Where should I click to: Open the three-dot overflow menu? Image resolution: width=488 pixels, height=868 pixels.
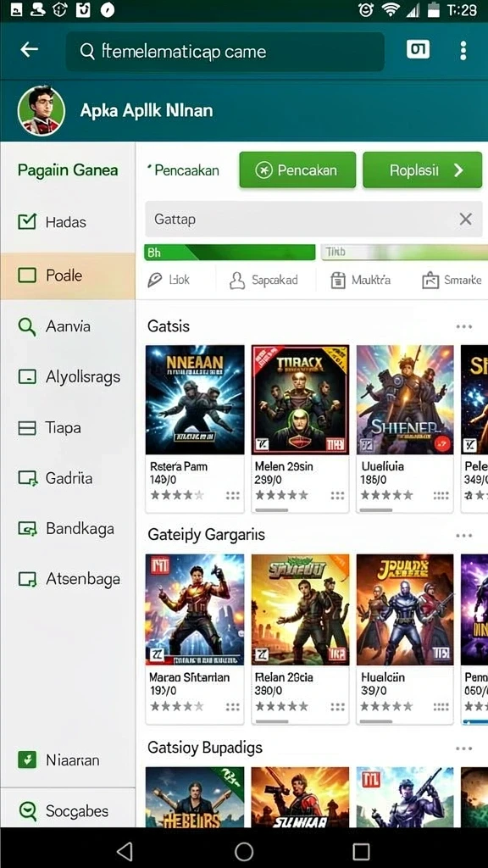[x=463, y=50]
